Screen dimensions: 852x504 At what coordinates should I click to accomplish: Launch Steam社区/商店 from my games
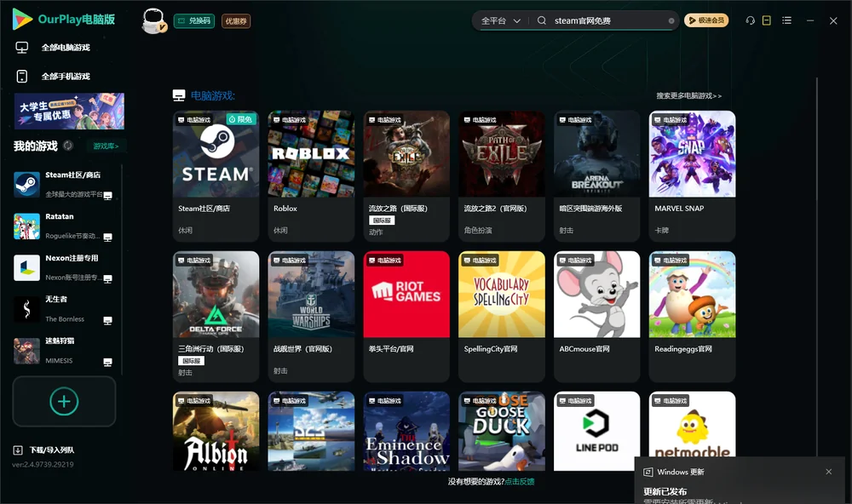click(64, 185)
